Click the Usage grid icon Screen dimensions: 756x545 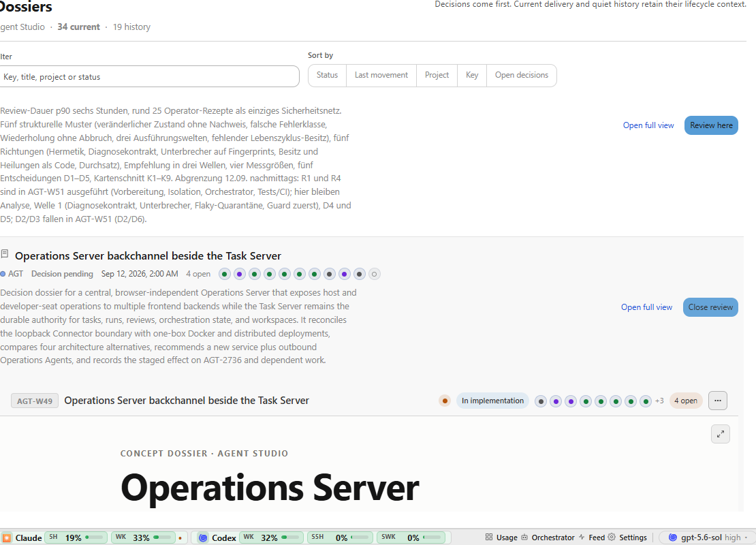tap(489, 538)
